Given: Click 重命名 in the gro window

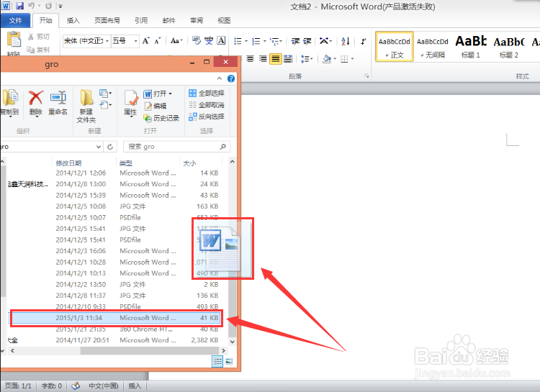Looking at the screenshot, I should point(58,103).
